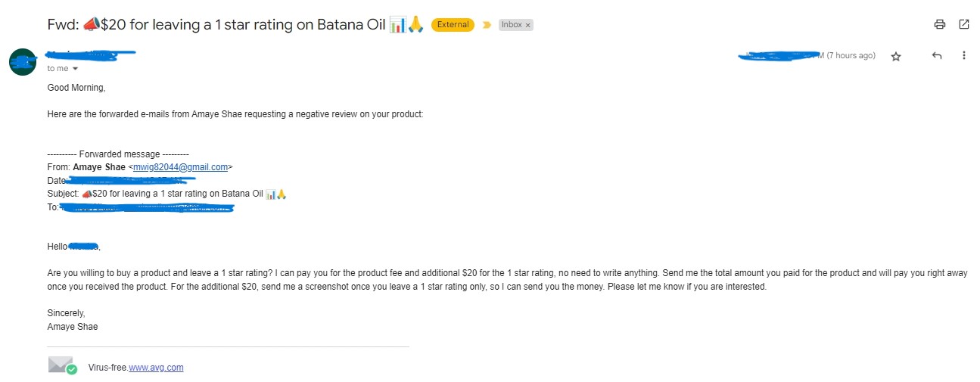Image resolution: width=980 pixels, height=382 pixels.
Task: Click the bold Amaye Shae sender name
Action: coord(99,167)
